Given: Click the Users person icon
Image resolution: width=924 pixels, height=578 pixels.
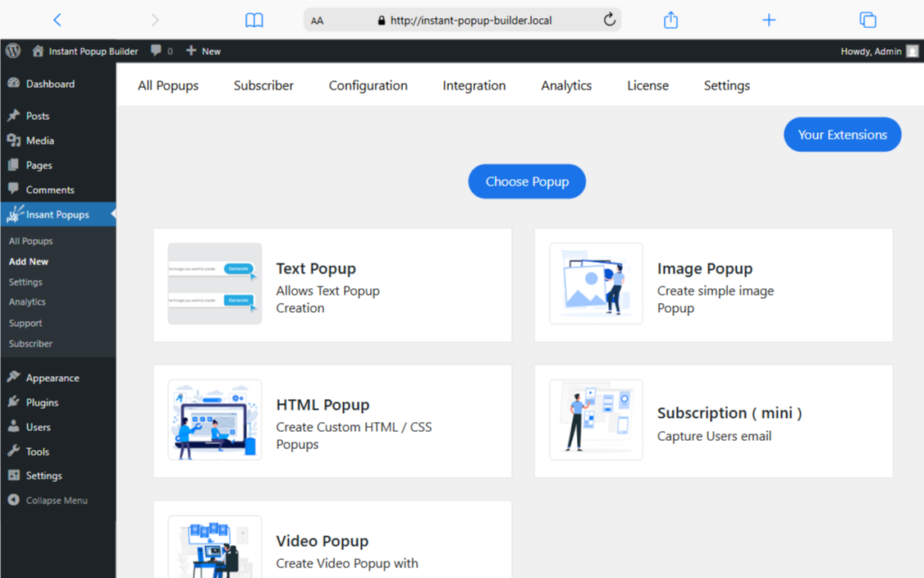Looking at the screenshot, I should coord(14,426).
